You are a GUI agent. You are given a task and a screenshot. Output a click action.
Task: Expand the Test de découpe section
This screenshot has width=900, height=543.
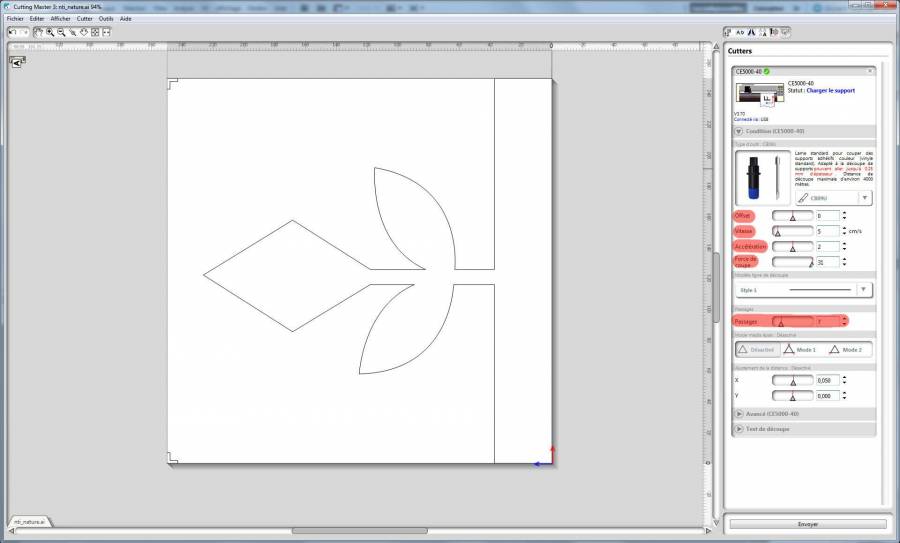(x=767, y=429)
